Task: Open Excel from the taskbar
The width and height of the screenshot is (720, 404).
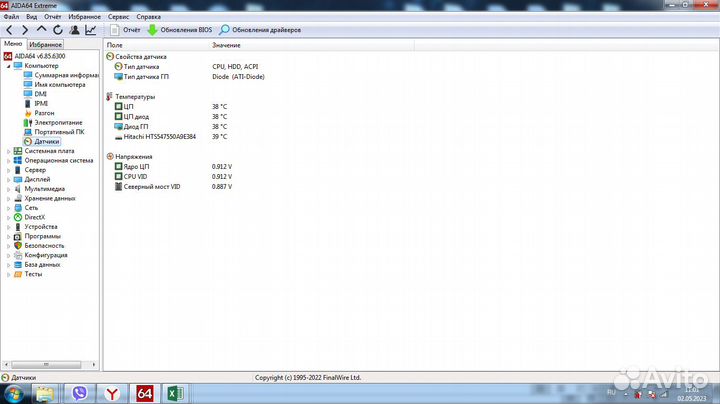Action: point(173,393)
